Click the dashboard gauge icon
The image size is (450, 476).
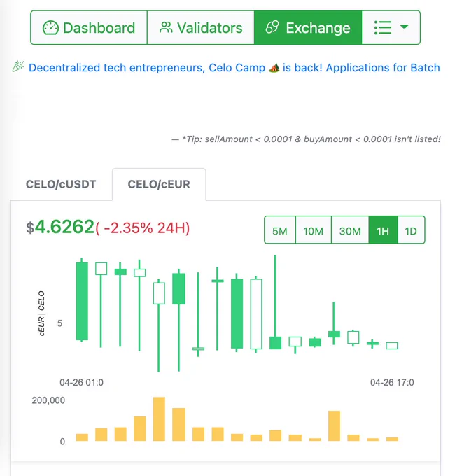click(x=50, y=28)
